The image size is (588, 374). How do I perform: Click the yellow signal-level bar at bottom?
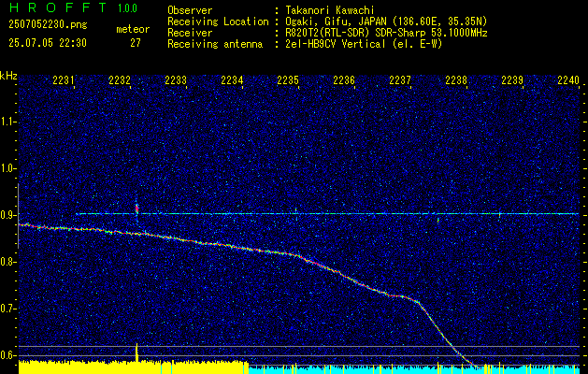coord(134,367)
